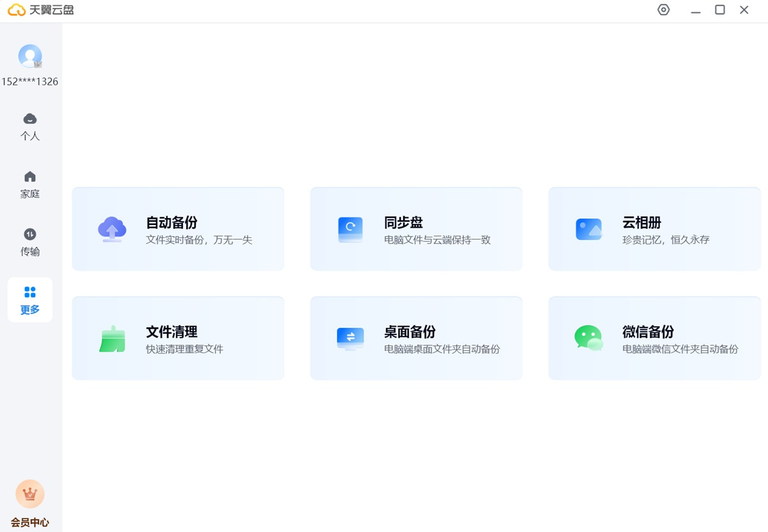768x532 pixels.
Task: Open settings via the hexagon gear icon
Action: [x=664, y=10]
